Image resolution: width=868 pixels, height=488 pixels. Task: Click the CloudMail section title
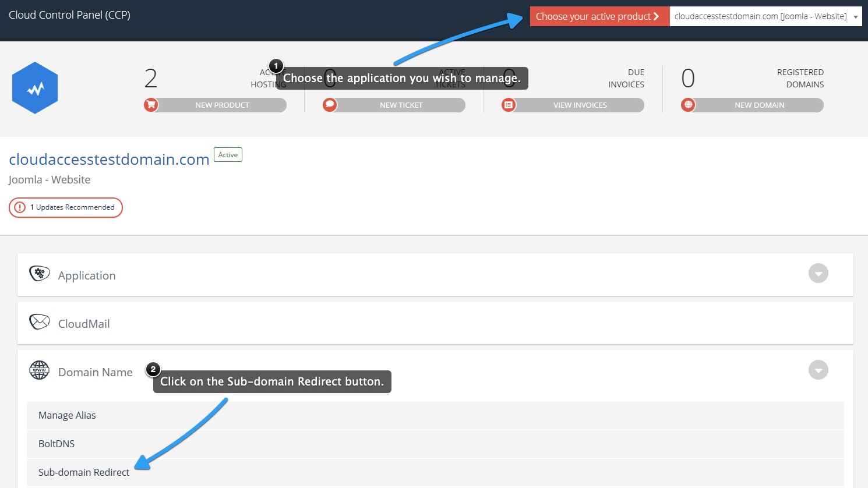pos(84,324)
